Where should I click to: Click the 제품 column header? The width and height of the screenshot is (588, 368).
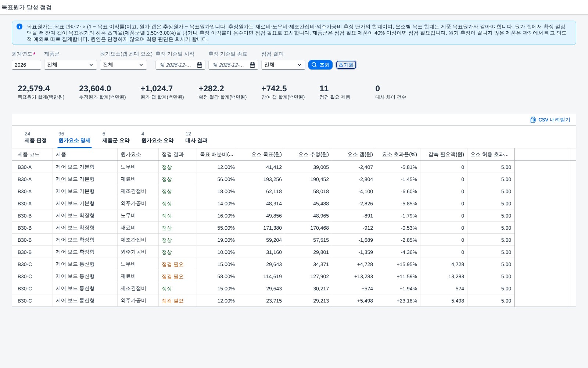(x=85, y=155)
